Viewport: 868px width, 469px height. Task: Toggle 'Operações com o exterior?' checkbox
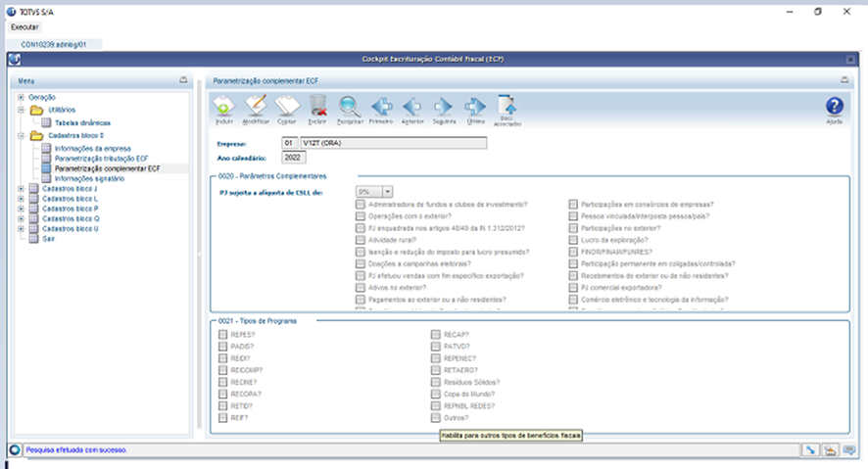point(361,216)
